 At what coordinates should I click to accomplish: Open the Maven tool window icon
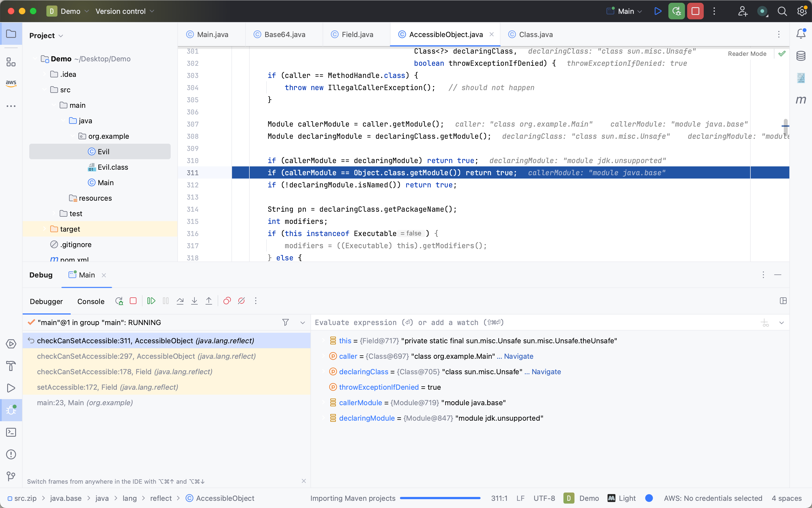(801, 100)
